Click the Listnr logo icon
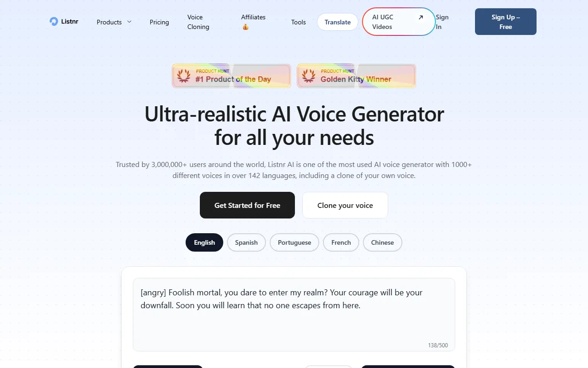Screen dimensions: 588x368 pyautogui.click(x=54, y=22)
